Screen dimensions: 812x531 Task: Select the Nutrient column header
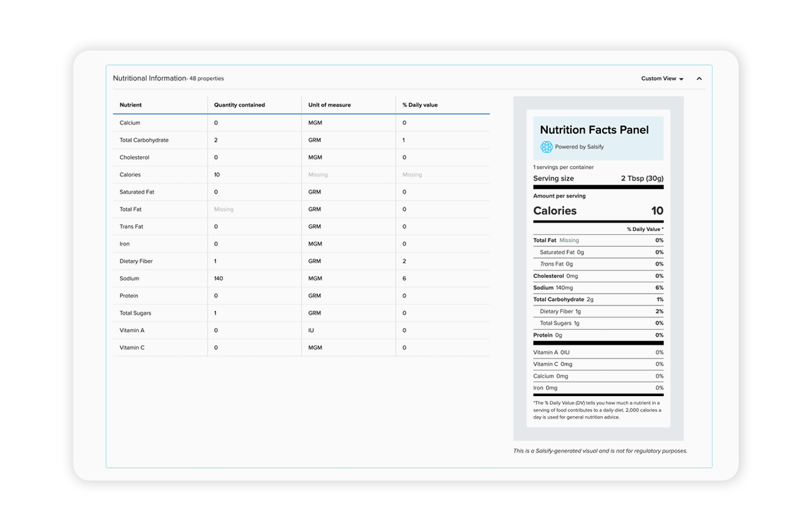point(131,104)
